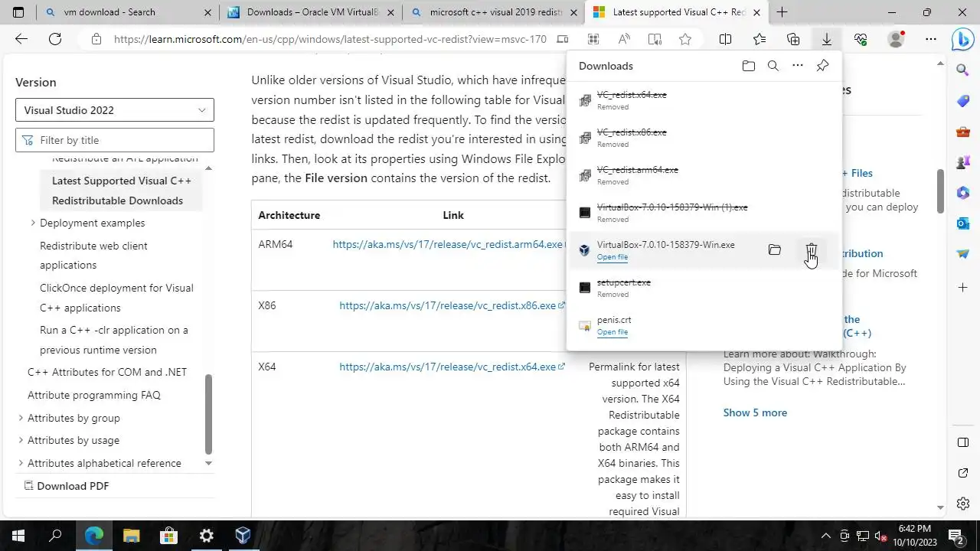
Task: Open the downloads folder icon in Downloads panel
Action: [749, 66]
